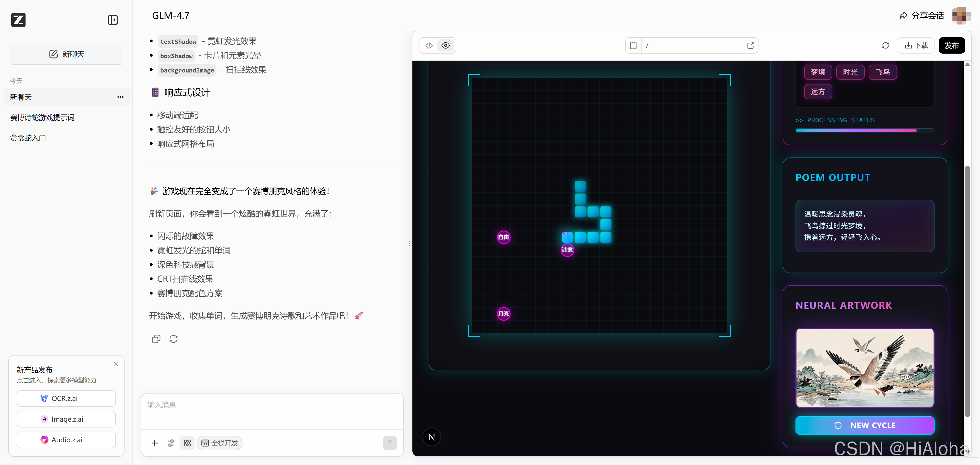Open more options for 新聊天
This screenshot has height=465, width=980.
tap(120, 97)
